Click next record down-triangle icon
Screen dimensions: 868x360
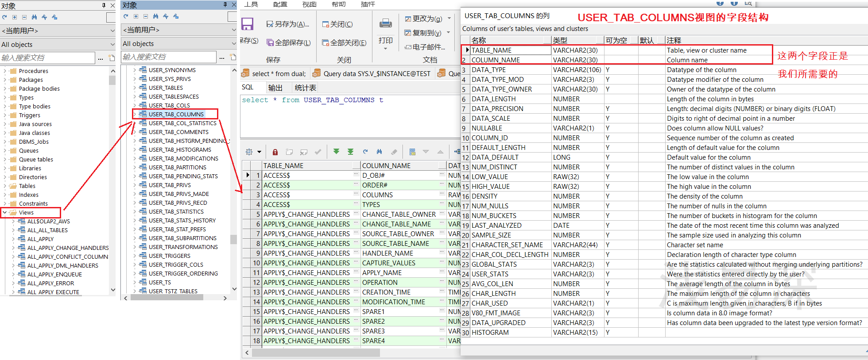tap(426, 152)
